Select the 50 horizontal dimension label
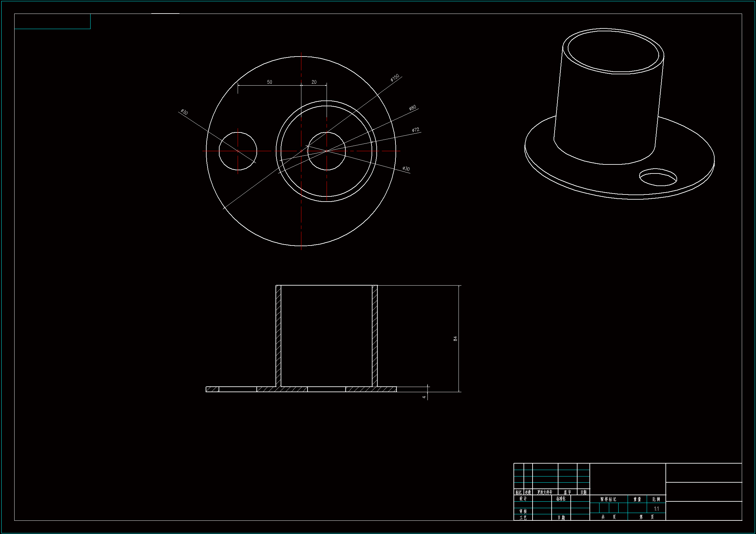 pos(269,82)
